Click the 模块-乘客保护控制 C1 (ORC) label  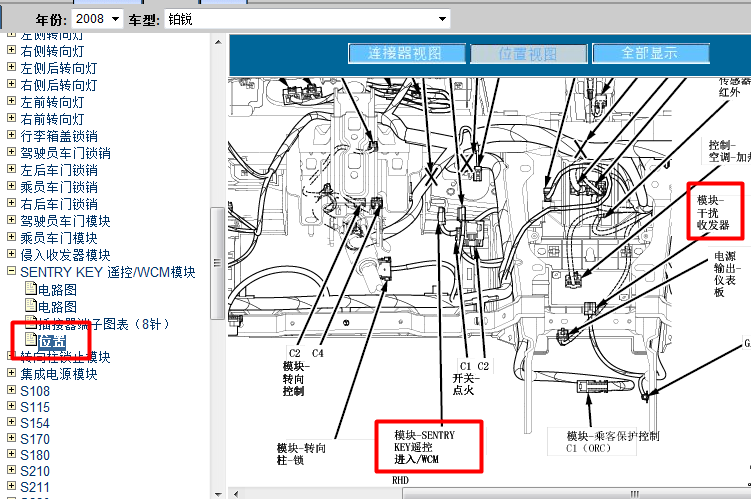[x=613, y=442]
